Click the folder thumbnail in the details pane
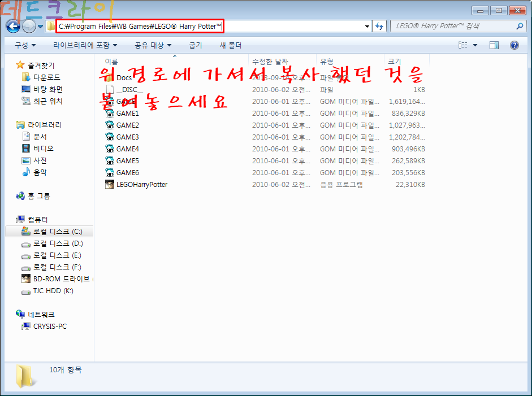The image size is (532, 396). (25, 376)
